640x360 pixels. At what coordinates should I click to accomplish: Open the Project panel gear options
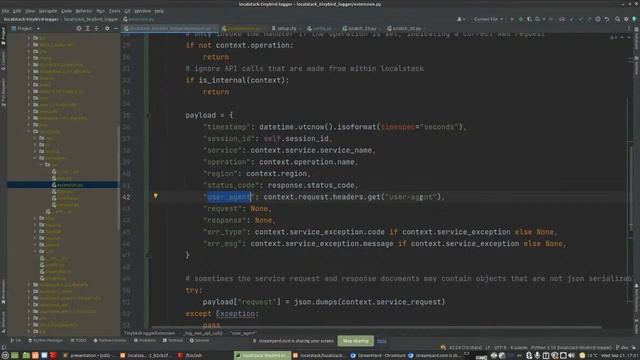coord(107,29)
